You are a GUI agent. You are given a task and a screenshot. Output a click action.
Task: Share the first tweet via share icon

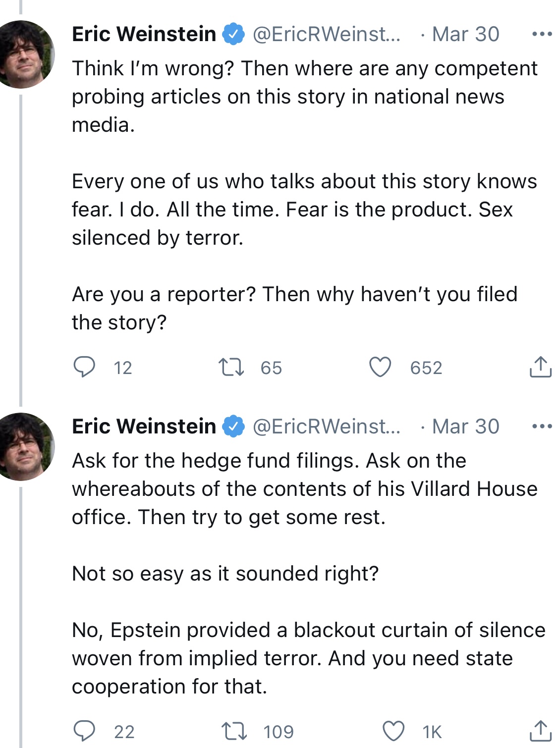click(x=540, y=367)
